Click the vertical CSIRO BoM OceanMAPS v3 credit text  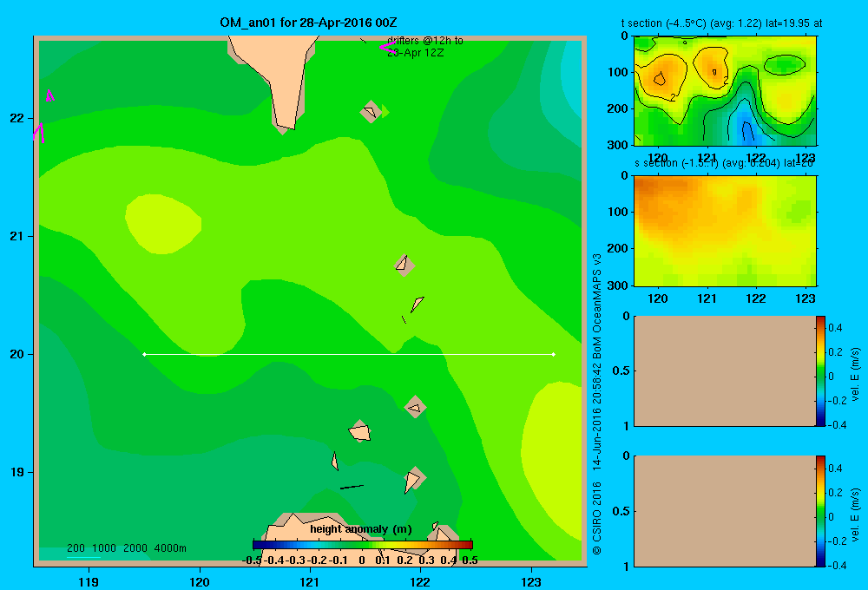coord(597,404)
